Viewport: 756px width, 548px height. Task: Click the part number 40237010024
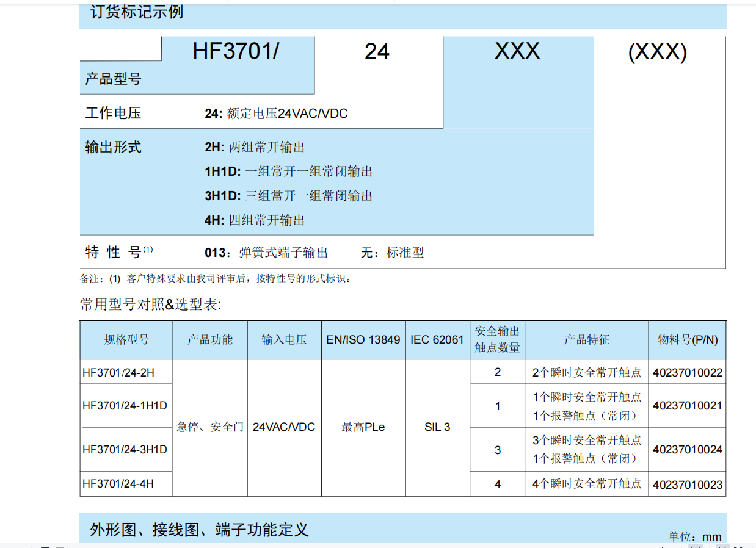click(x=688, y=450)
